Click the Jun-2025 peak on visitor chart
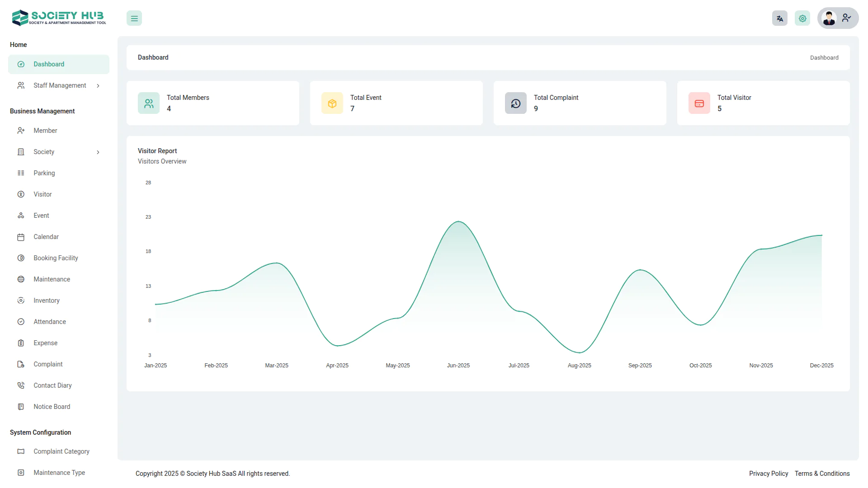The height and width of the screenshot is (488, 868). 458,221
